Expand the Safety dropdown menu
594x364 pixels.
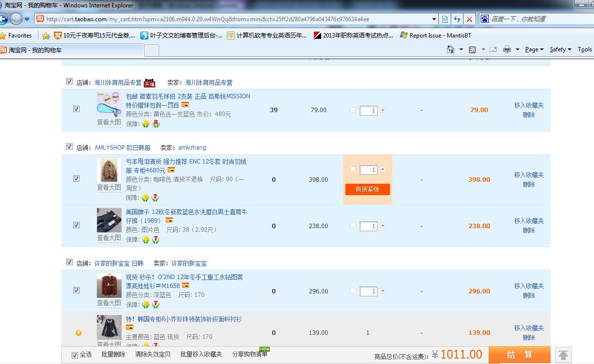click(560, 49)
